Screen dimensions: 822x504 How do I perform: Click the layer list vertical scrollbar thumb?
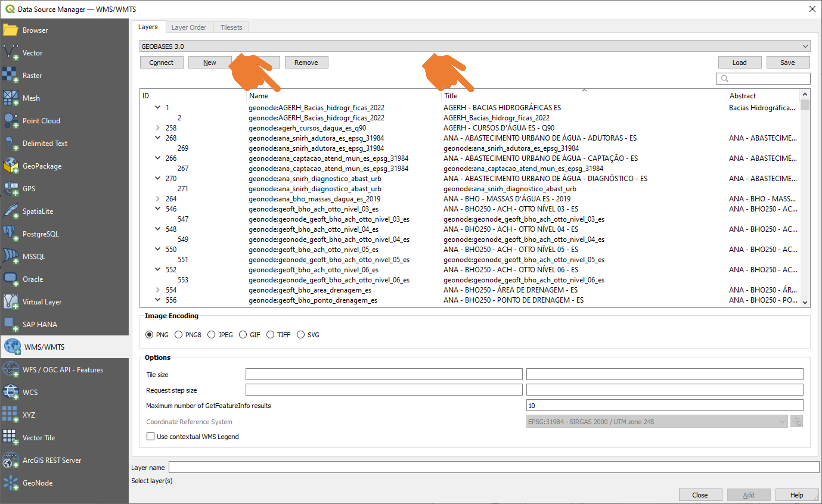(x=805, y=105)
